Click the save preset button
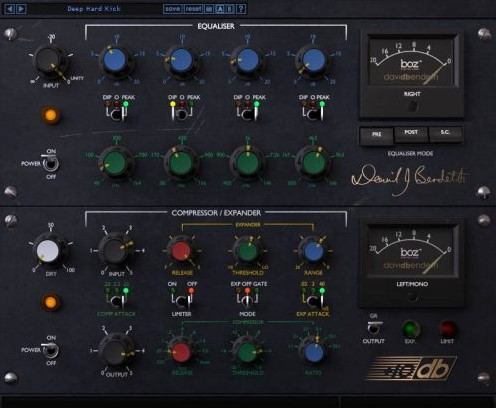Screen dimensions: 496x408 (x=173, y=9)
